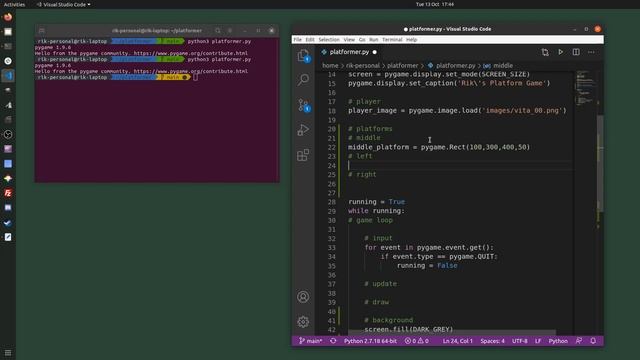Click the editor vertical scrollbar
Screen dimensions: 640x360
(x=600, y=163)
